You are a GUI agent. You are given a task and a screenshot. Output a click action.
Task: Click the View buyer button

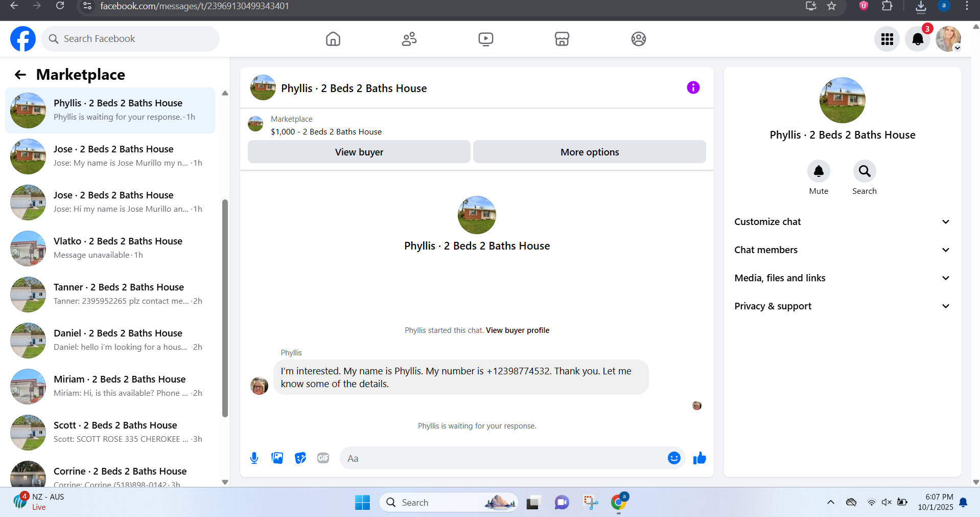point(359,152)
